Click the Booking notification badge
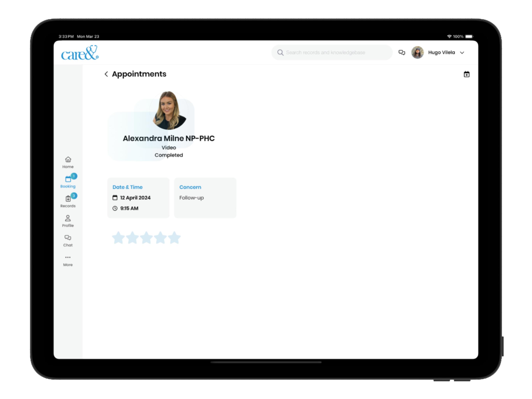This screenshot has height=399, width=532. click(74, 176)
